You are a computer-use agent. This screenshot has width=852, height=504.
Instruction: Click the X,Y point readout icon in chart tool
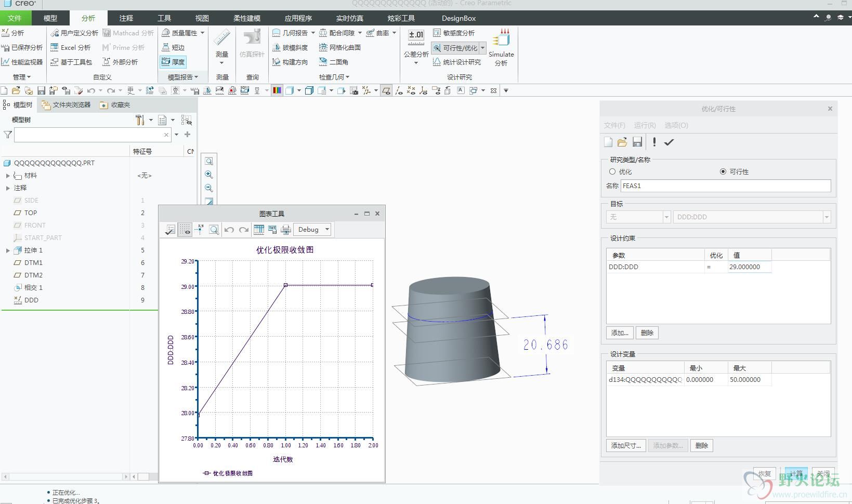[199, 230]
